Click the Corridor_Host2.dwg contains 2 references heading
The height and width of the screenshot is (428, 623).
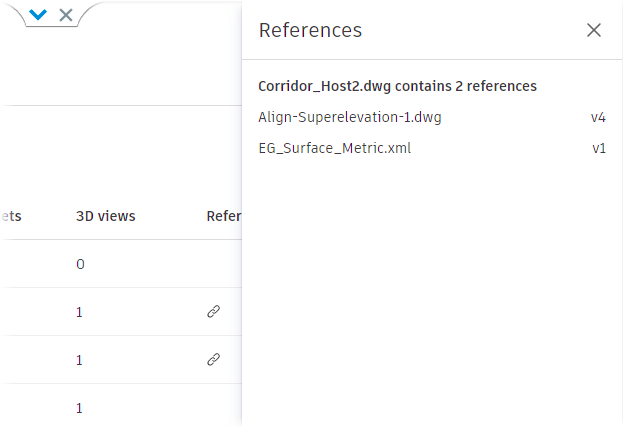click(x=397, y=86)
